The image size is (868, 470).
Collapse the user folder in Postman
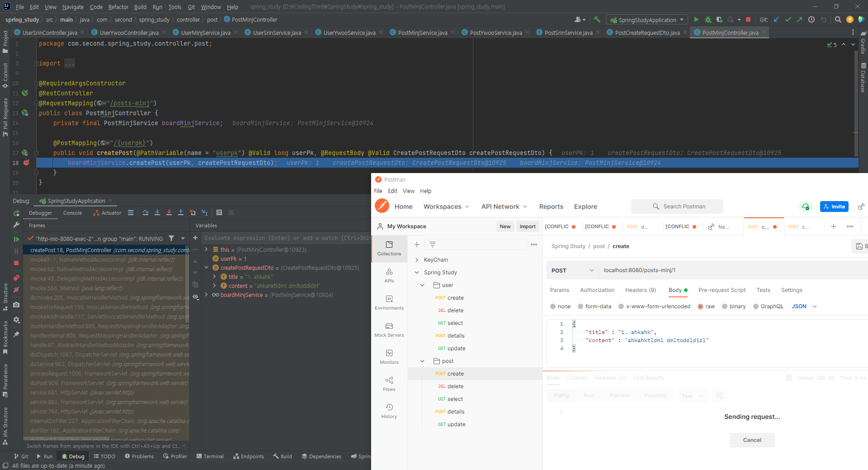pyautogui.click(x=422, y=285)
